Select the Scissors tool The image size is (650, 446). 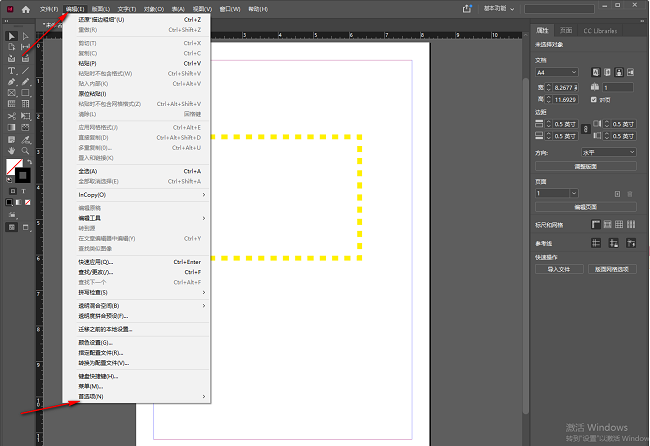click(11, 116)
